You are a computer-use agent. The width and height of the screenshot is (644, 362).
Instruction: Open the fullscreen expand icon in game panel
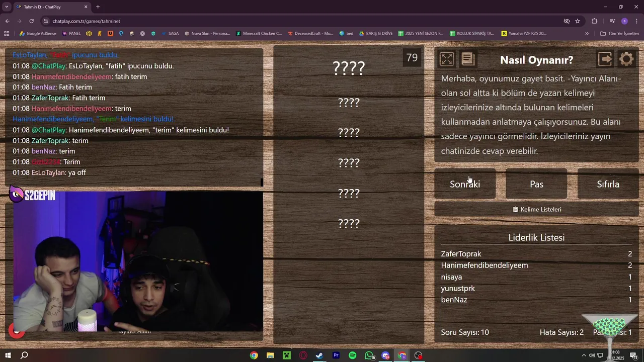pos(447,59)
